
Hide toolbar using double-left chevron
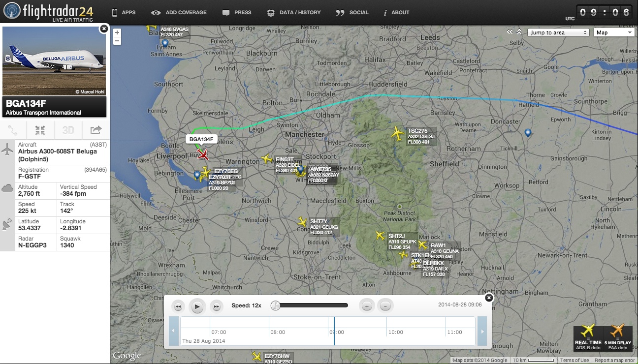(510, 32)
